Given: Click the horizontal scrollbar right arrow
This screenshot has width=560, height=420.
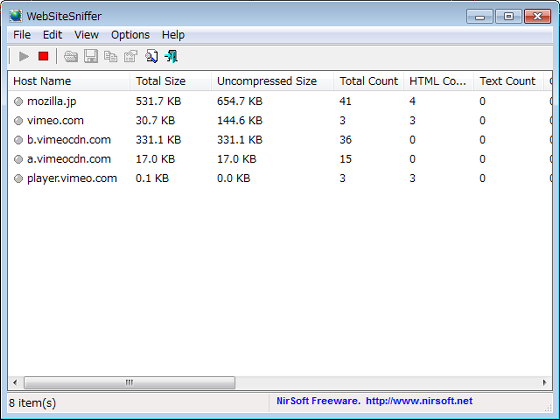Looking at the screenshot, I should tap(544, 382).
